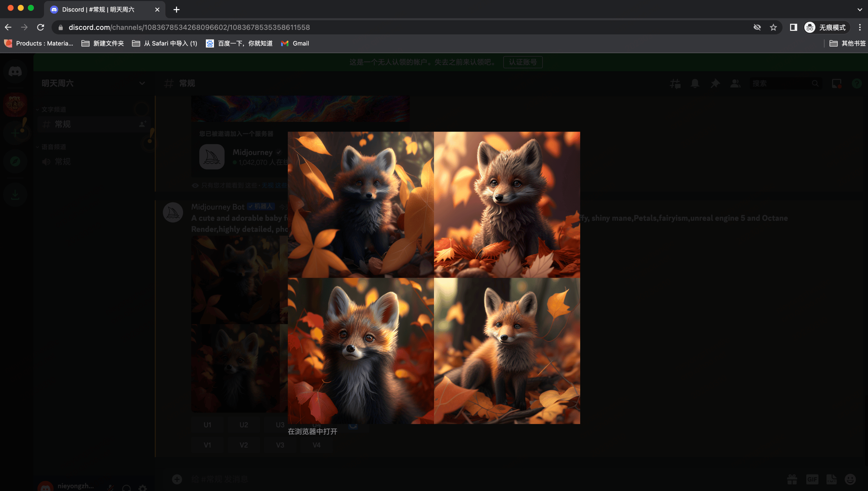Click the attach file plus icon in message bar
868x491 pixels.
(x=177, y=479)
